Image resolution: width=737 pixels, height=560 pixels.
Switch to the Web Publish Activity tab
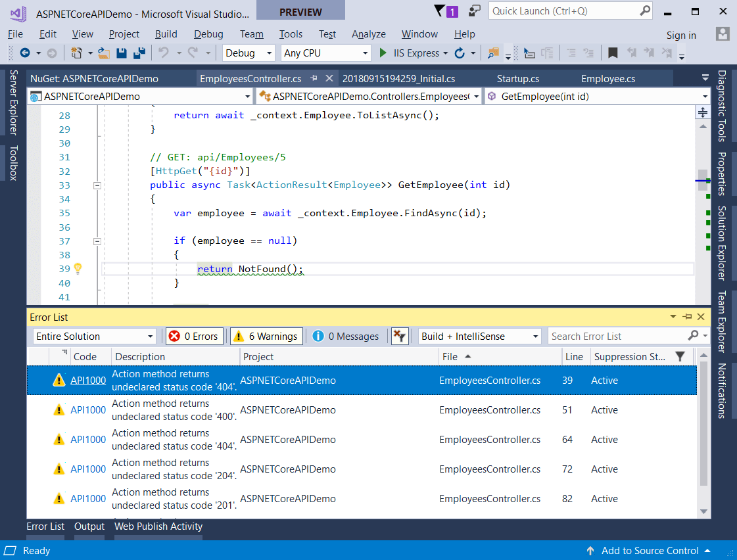[x=158, y=526]
